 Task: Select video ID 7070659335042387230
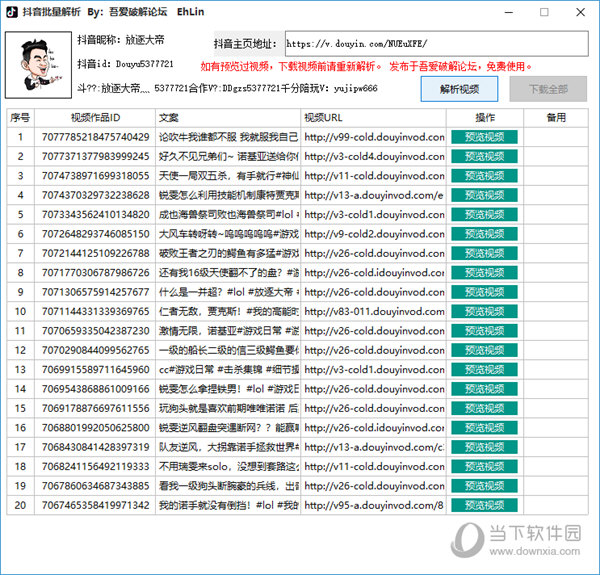pos(96,331)
